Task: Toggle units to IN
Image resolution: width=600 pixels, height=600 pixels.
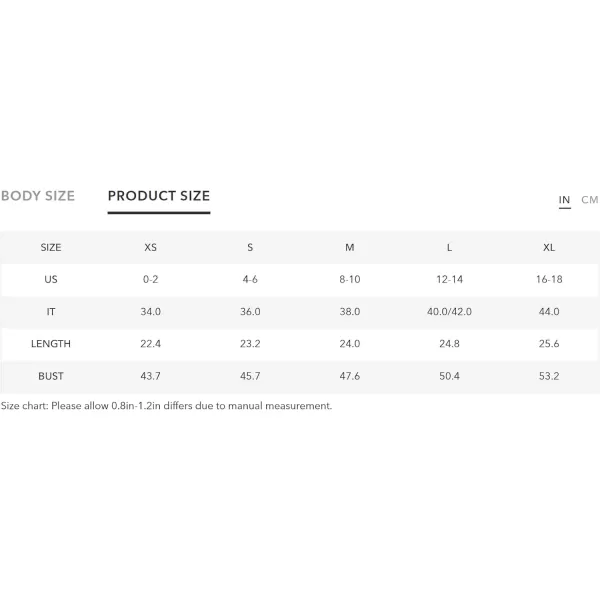Action: coord(564,200)
